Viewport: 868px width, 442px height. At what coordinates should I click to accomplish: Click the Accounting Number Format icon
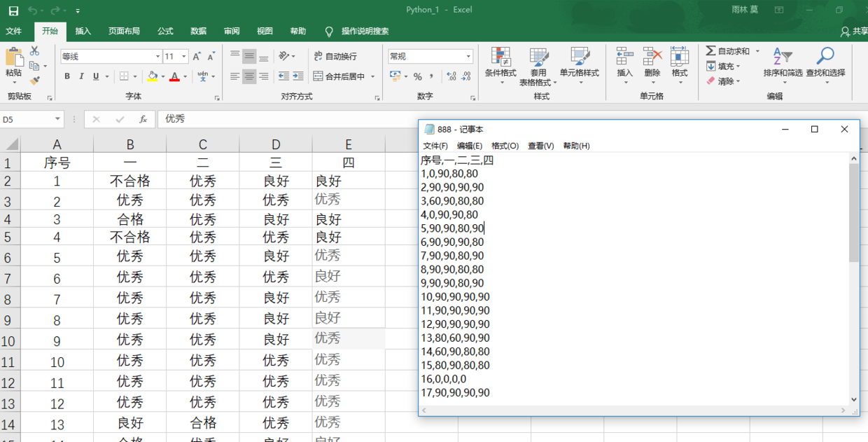pos(395,76)
